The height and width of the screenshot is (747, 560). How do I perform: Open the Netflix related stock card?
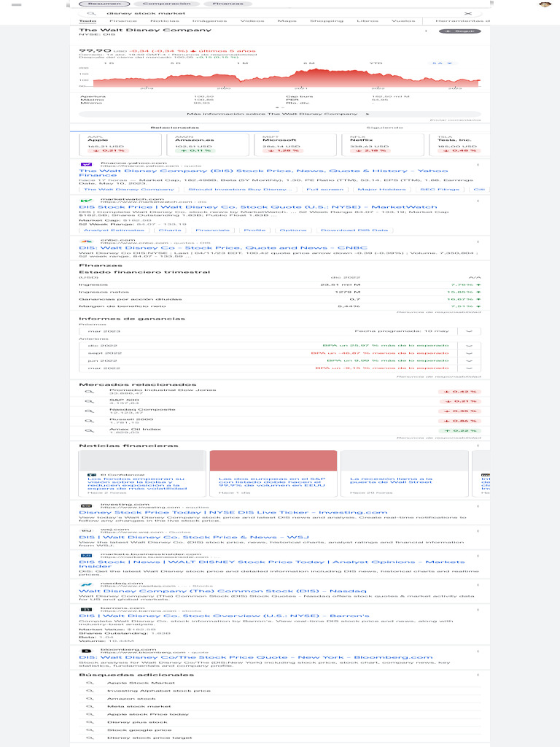382,144
